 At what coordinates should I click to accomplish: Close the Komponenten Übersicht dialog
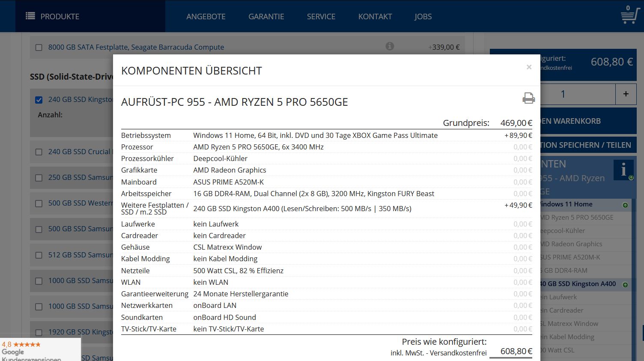click(x=529, y=67)
